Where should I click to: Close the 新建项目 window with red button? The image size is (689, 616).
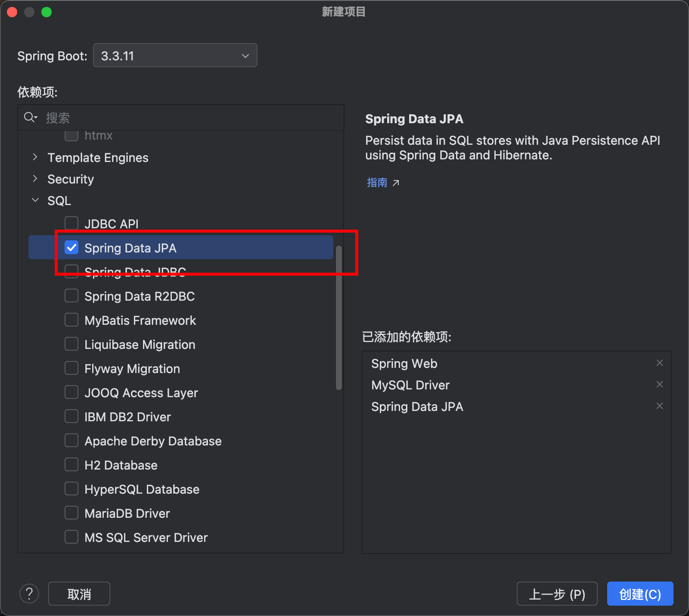point(12,12)
